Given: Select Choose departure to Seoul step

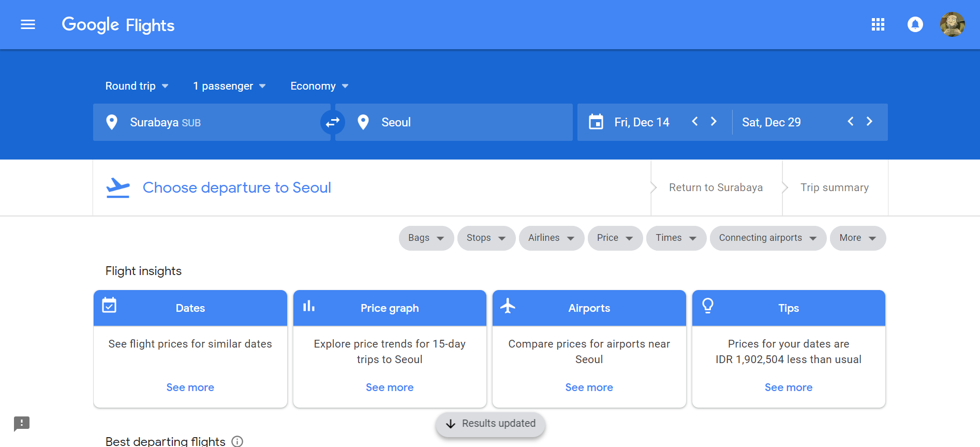Looking at the screenshot, I should coord(237,188).
